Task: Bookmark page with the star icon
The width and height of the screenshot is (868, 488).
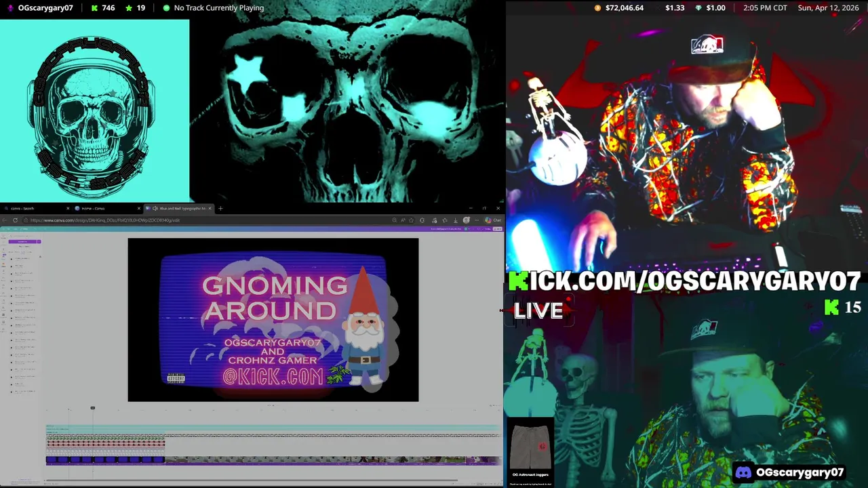Action: pos(411,220)
